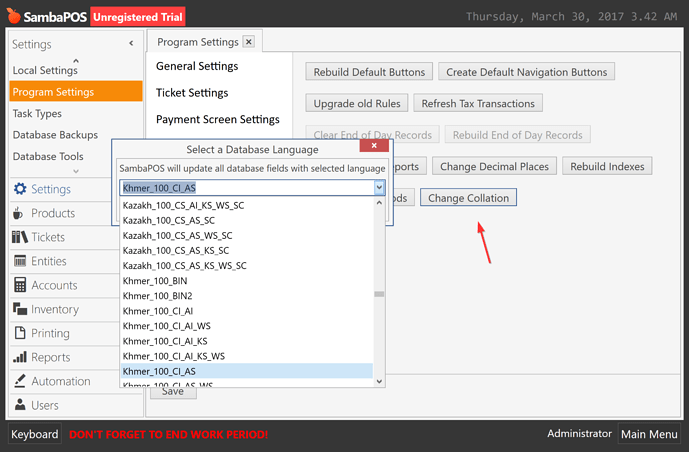Select Kazakh_100_CS_AI_KS_WS_SC collation

click(247, 205)
